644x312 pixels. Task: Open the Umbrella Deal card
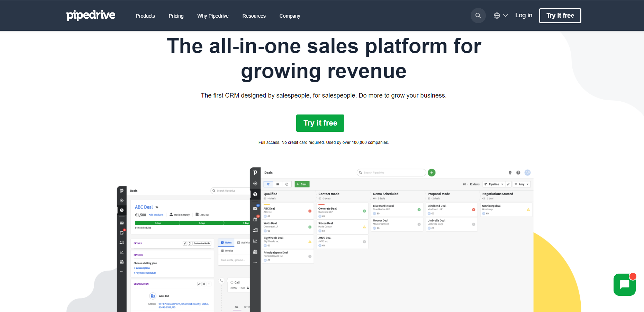[x=452, y=224]
